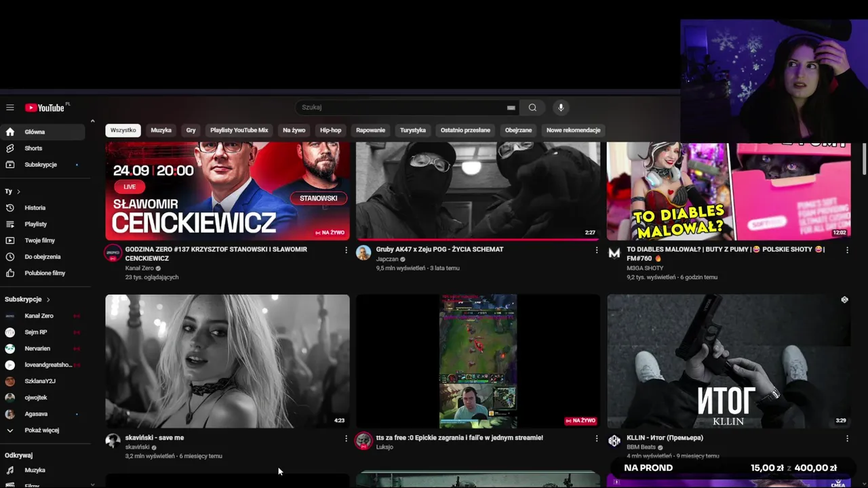Viewport: 868px width, 488px height.
Task: Open options menu for To diables malował video
Action: (847, 250)
